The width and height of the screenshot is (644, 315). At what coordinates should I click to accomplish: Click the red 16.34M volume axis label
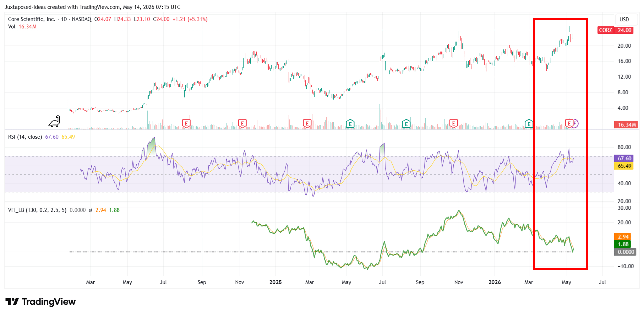pyautogui.click(x=626, y=125)
